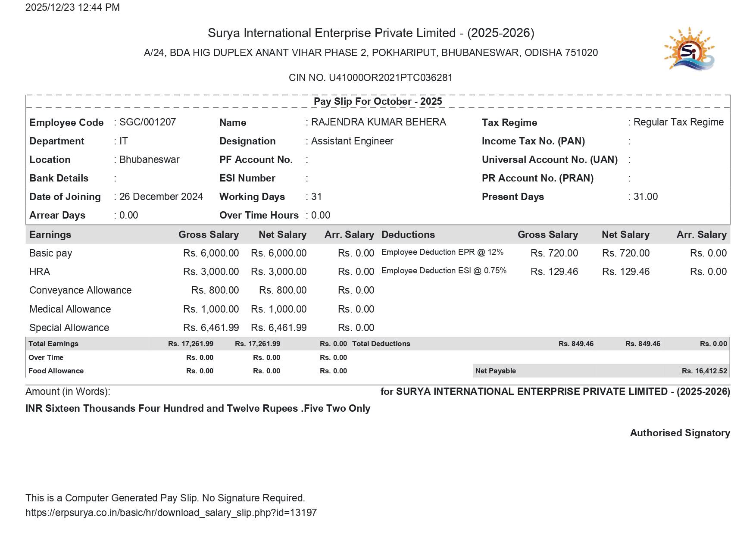Click the 'Amount (in Words):' label
This screenshot has height=535, width=756.
tap(68, 391)
